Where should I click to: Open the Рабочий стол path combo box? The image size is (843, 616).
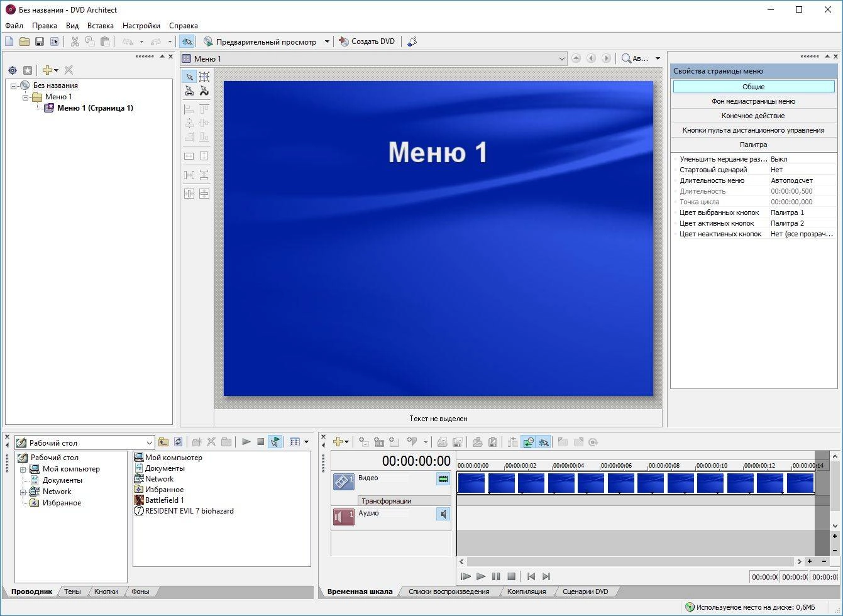click(85, 443)
